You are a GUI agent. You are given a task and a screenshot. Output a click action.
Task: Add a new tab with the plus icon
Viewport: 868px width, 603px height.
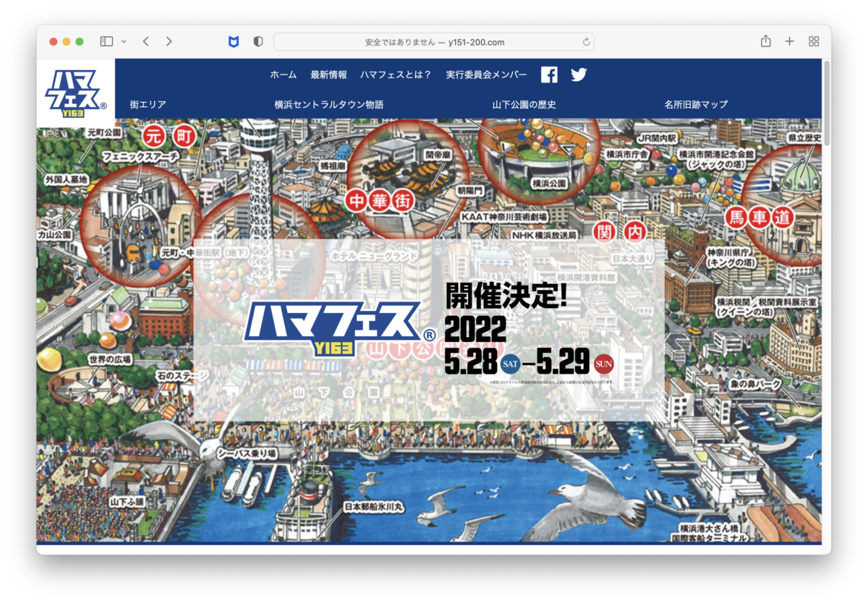(789, 42)
